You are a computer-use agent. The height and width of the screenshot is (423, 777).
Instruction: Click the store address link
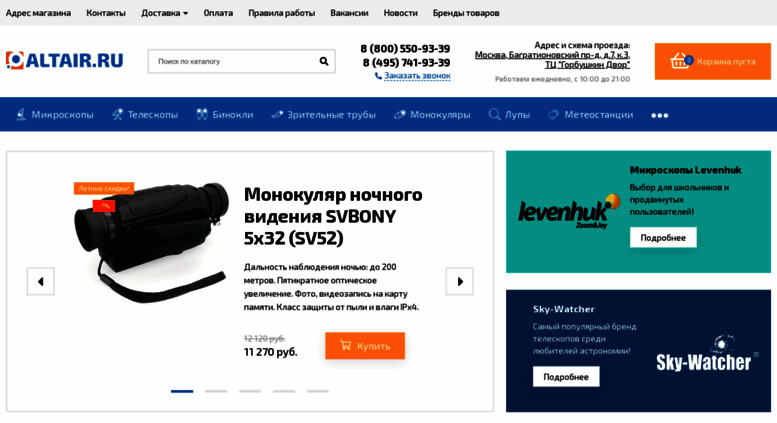(x=553, y=59)
